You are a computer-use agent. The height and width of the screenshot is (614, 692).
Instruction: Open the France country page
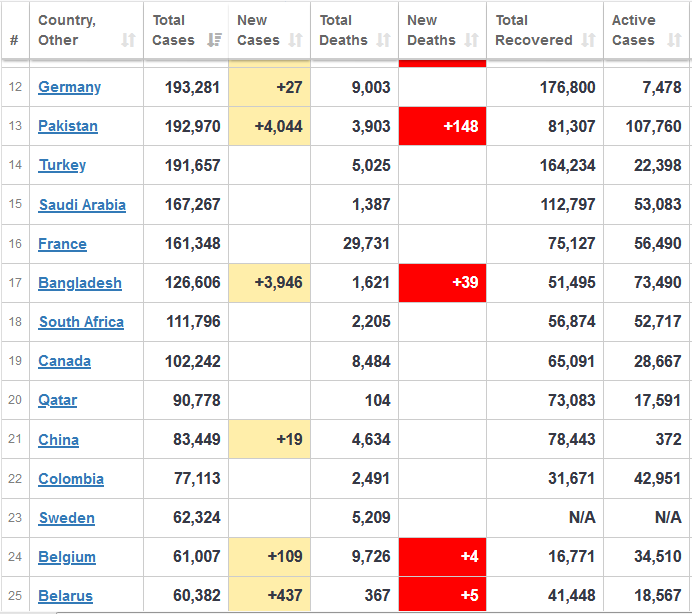point(62,244)
